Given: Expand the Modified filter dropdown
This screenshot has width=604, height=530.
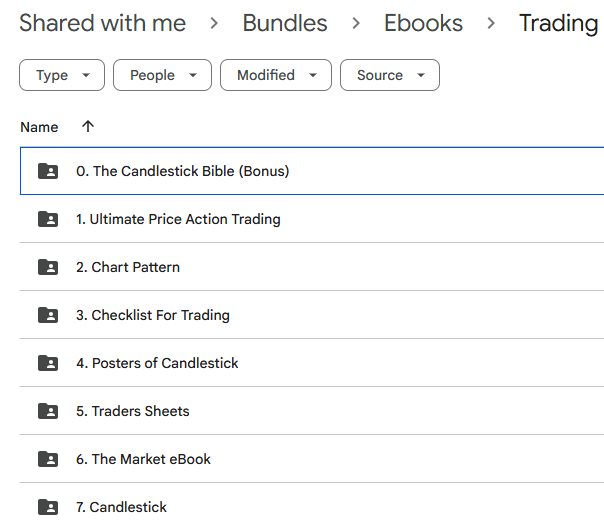Looking at the screenshot, I should click(276, 75).
